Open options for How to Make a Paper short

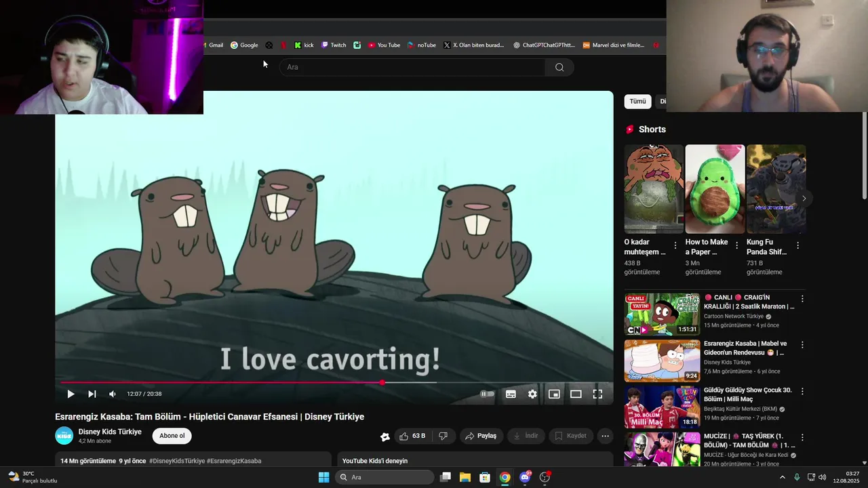click(736, 245)
